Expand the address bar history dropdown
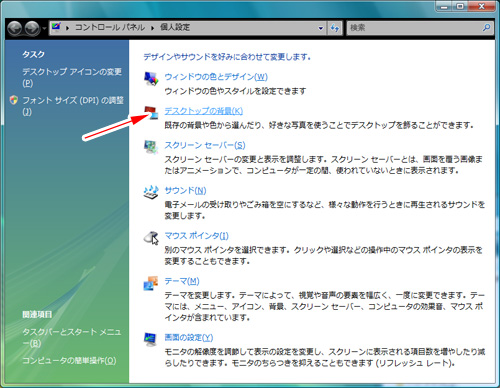Viewport: 500px width, 388px height. click(321, 28)
